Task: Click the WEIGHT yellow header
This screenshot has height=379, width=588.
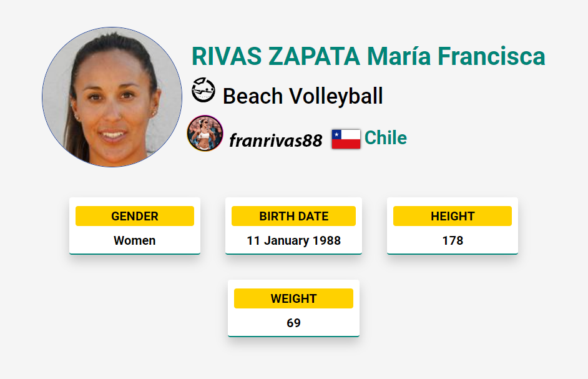Action: (293, 298)
